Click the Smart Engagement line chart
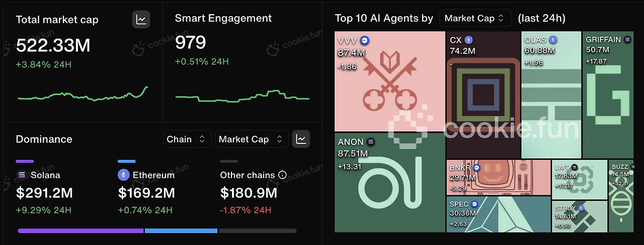Screen dimensions: 644x245 point(242,96)
